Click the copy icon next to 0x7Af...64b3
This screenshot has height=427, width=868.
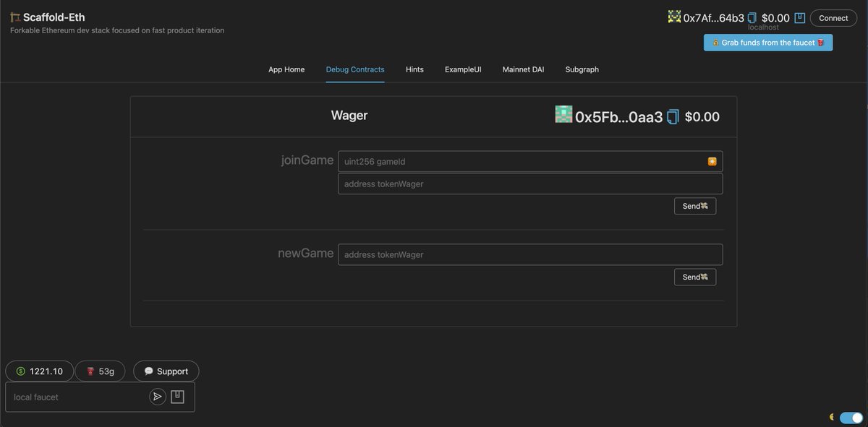coord(750,17)
